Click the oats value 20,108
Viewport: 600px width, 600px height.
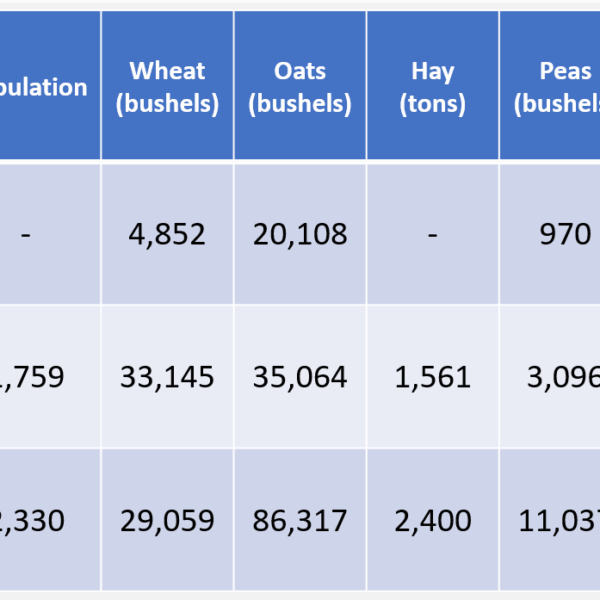(x=300, y=234)
